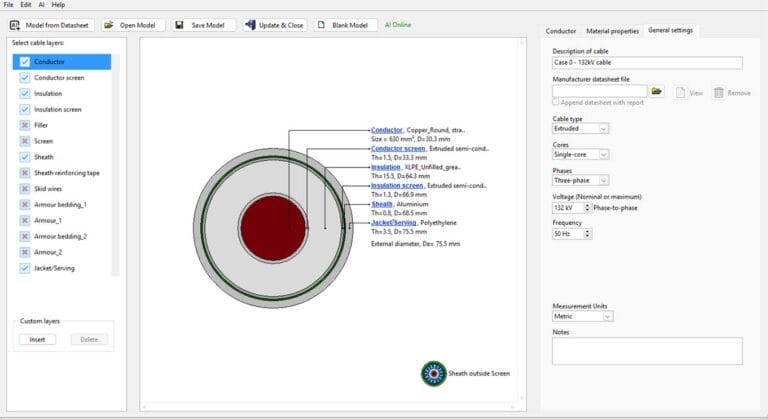Enable the Skid wires checkbox
The height and width of the screenshot is (419, 768).
point(24,189)
